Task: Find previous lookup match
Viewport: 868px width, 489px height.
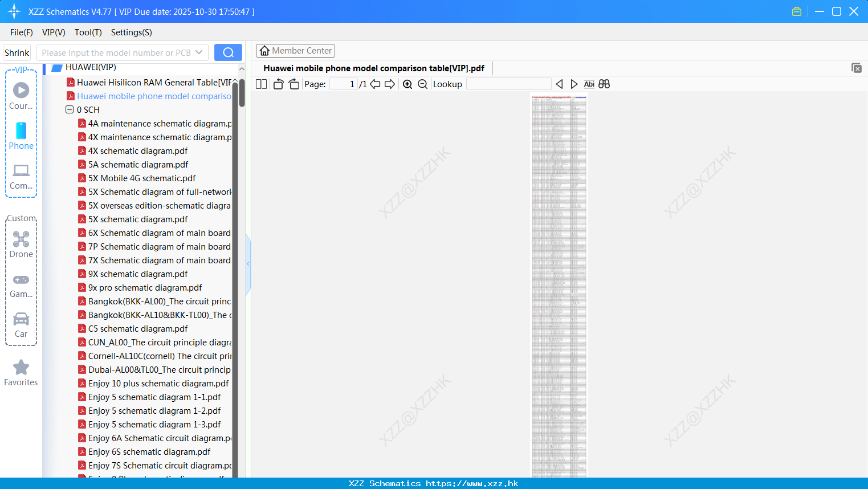Action: 559,84
